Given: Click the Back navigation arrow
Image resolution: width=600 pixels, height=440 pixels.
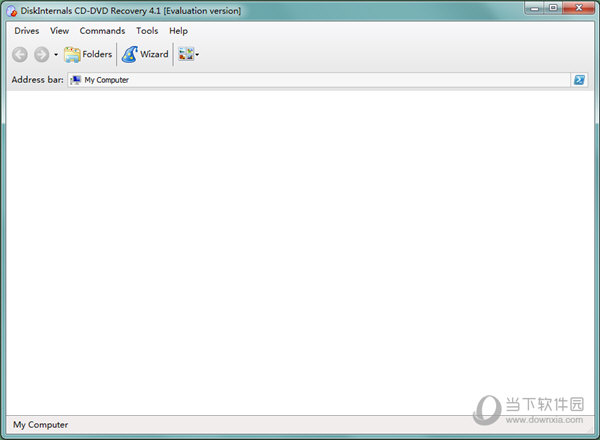Looking at the screenshot, I should click(20, 54).
